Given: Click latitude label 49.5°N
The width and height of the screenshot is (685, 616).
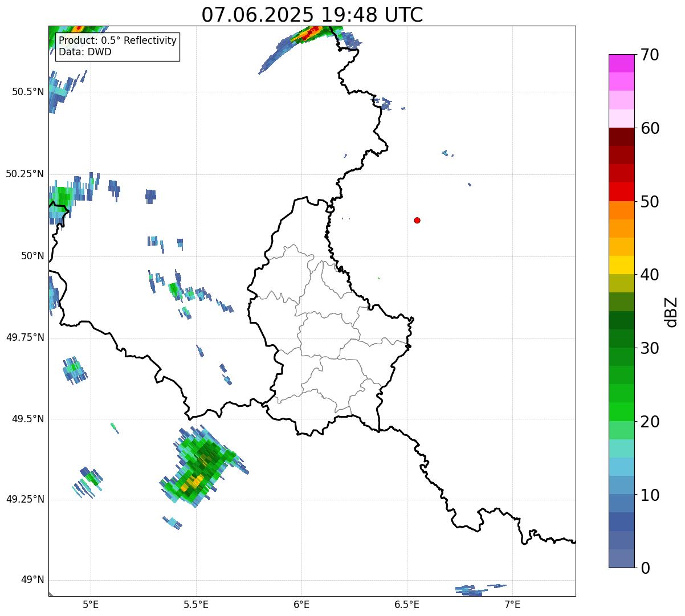Looking at the screenshot, I should click(x=27, y=419).
